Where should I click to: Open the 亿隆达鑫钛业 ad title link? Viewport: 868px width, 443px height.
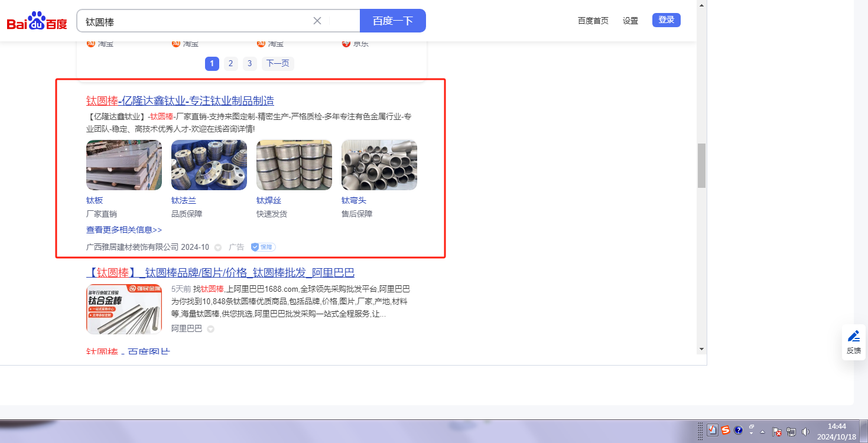180,100
